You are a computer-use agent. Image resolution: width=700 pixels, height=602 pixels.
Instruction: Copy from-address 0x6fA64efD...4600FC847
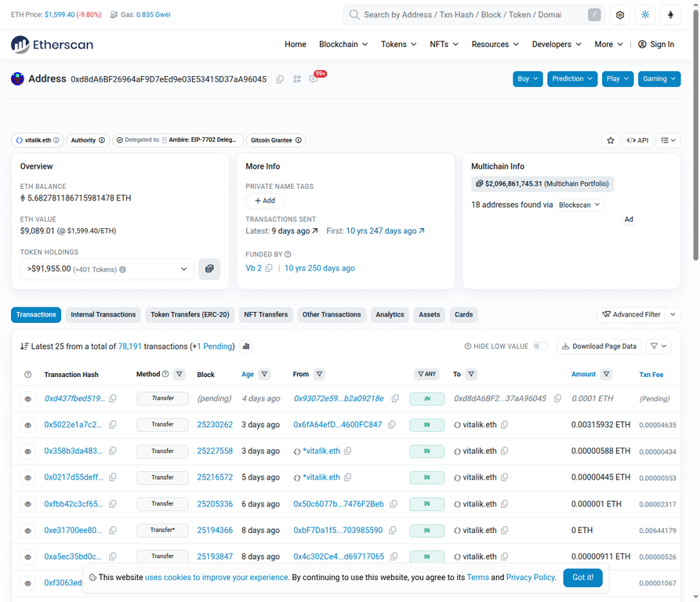391,424
